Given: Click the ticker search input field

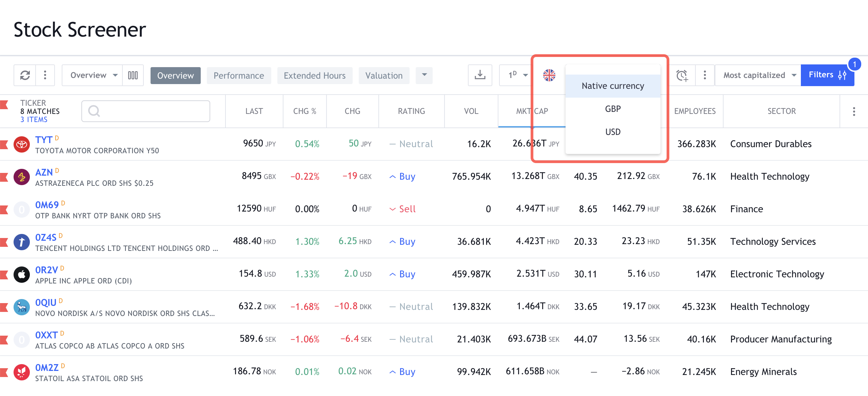Looking at the screenshot, I should [146, 111].
